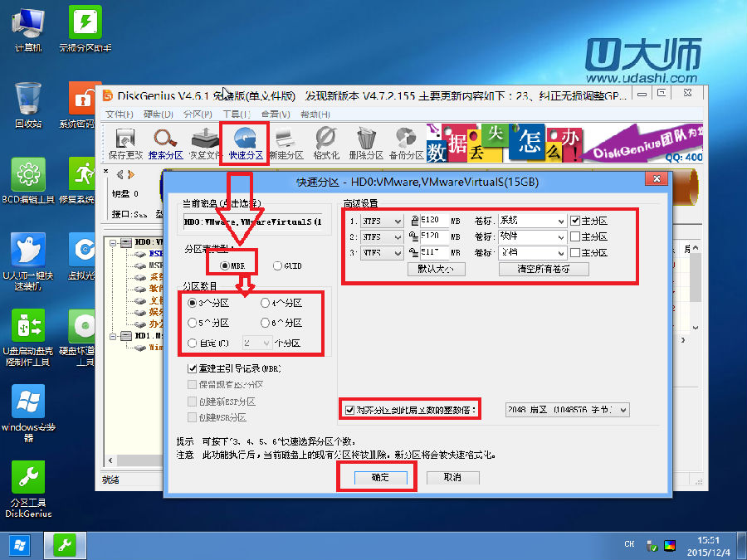
Task: Open file system dropdown for partition 3
Action: point(382,252)
